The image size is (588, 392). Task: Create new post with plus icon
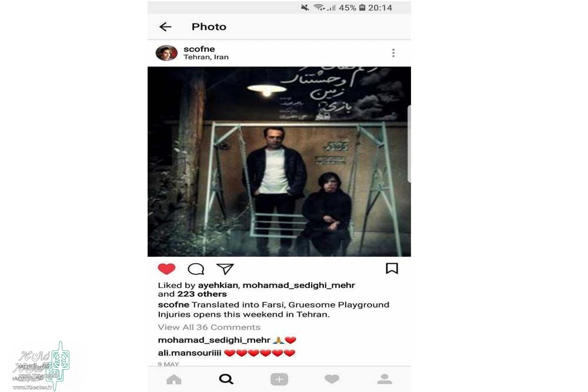[x=279, y=379]
